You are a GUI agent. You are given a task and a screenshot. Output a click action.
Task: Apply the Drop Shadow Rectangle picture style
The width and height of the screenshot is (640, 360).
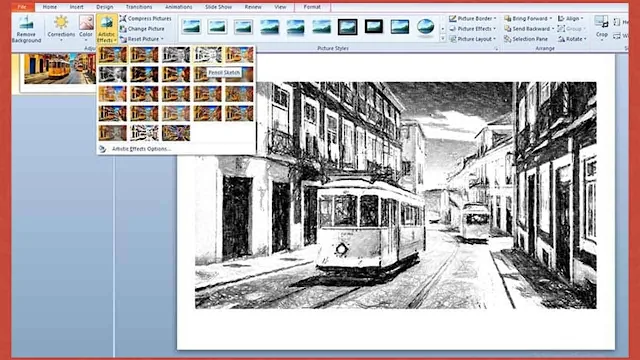click(269, 27)
